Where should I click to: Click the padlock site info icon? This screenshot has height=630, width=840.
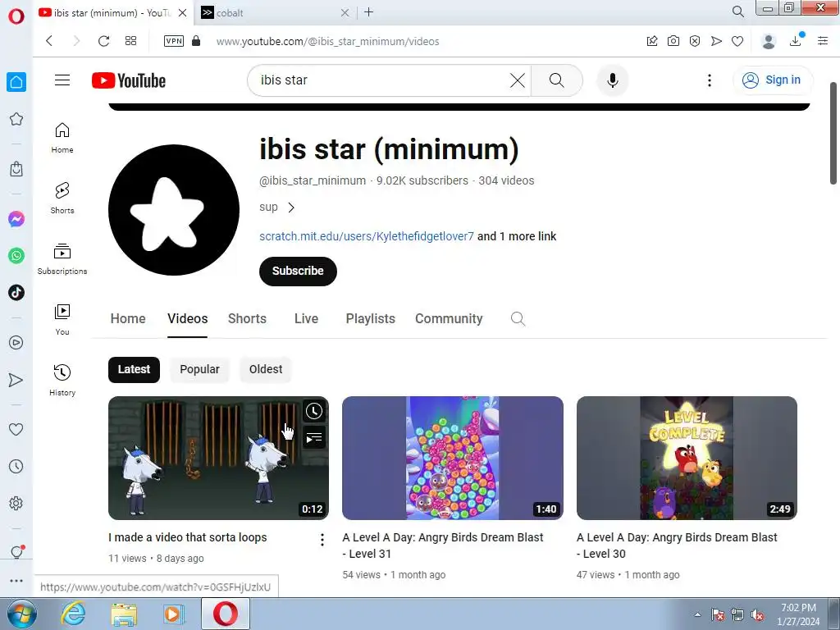[x=196, y=41]
